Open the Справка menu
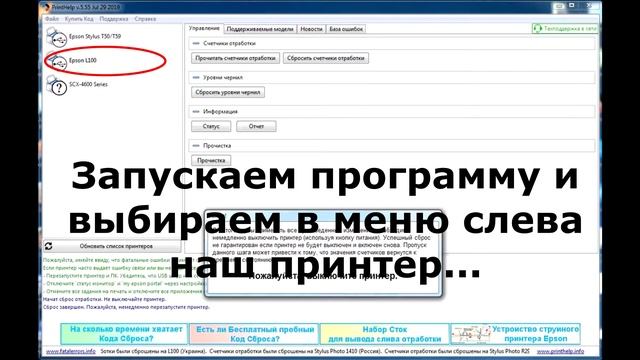The height and width of the screenshot is (360, 640). [145, 19]
